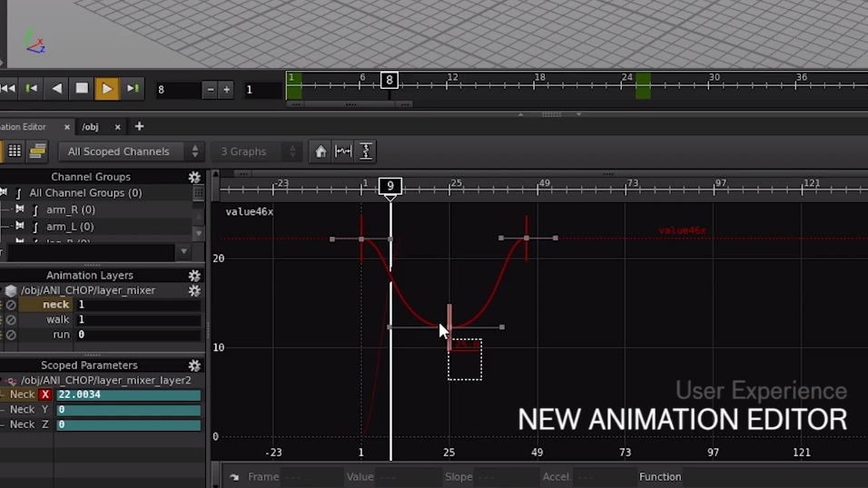
Task: Toggle the run layer mute icon
Action: coord(11,335)
